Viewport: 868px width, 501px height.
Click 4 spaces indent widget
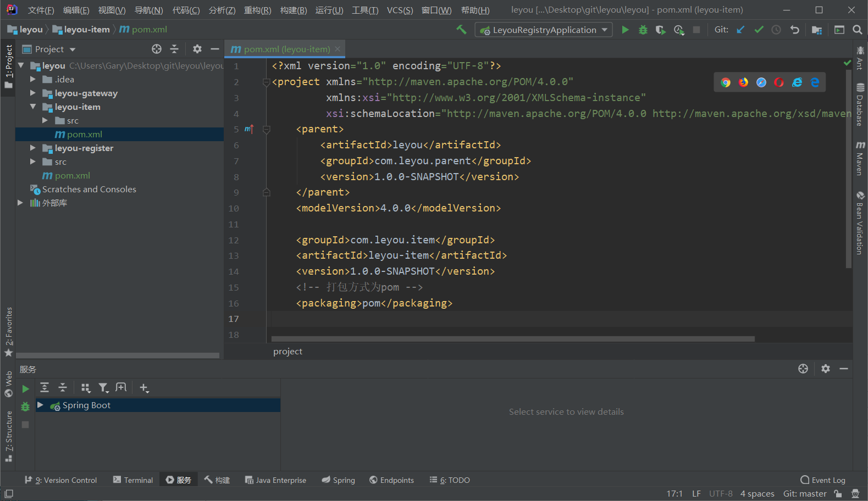(757, 493)
